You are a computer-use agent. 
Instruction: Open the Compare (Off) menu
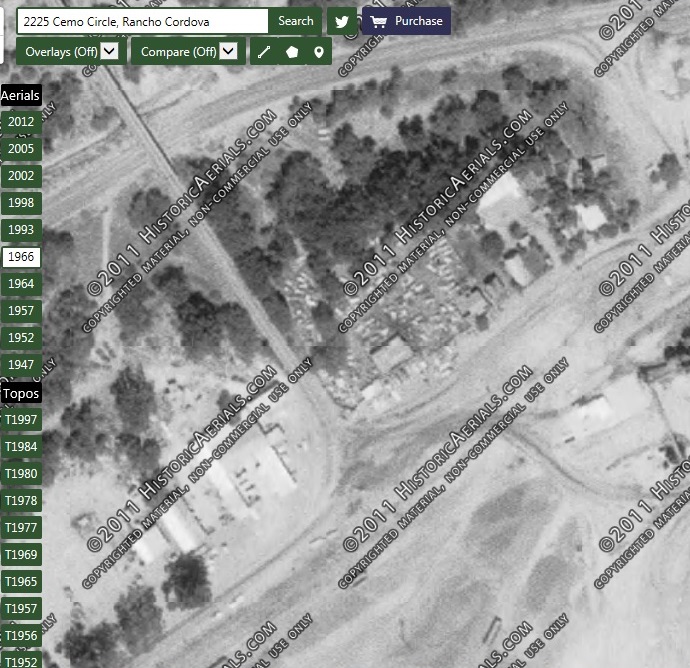188,52
